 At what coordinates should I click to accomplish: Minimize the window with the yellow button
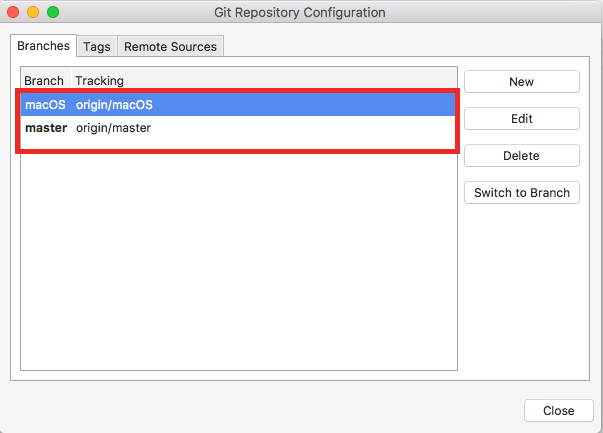[33, 12]
